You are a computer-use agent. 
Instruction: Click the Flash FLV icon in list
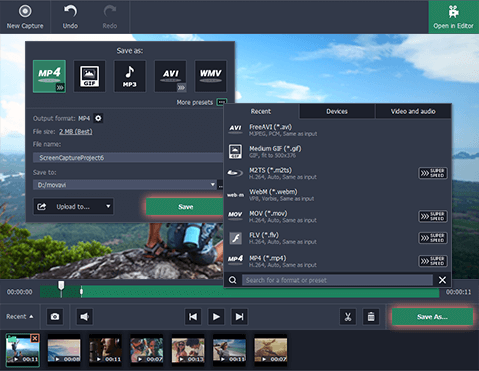(236, 238)
